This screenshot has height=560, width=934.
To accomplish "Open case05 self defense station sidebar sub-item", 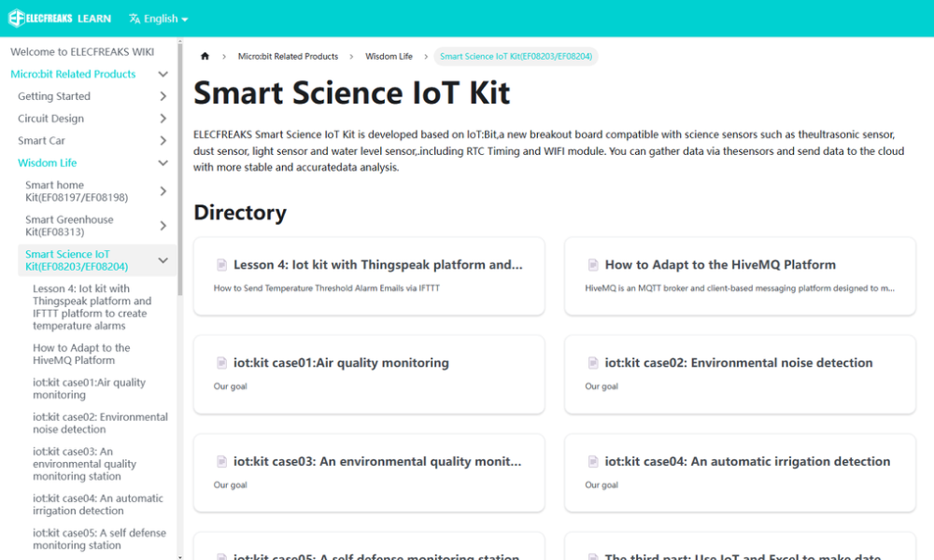I will [100, 539].
